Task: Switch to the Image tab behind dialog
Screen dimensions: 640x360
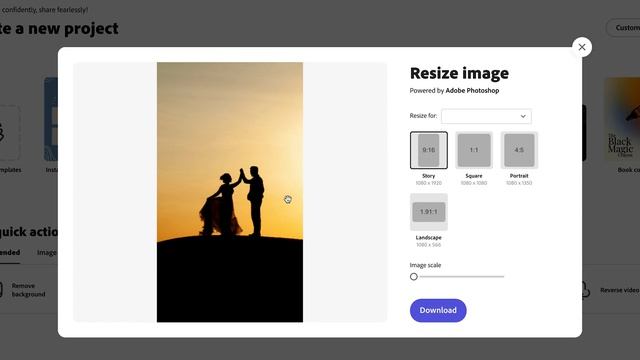Action: click(x=47, y=253)
